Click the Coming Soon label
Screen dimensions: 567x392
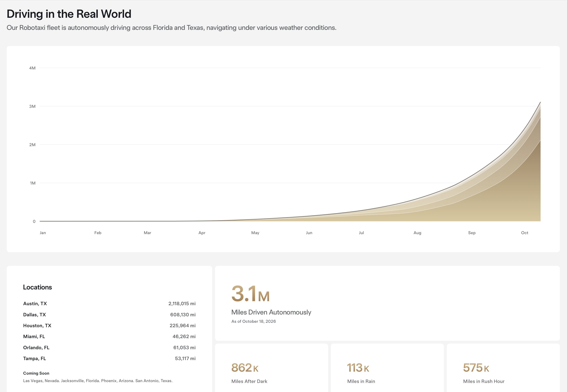[36, 373]
